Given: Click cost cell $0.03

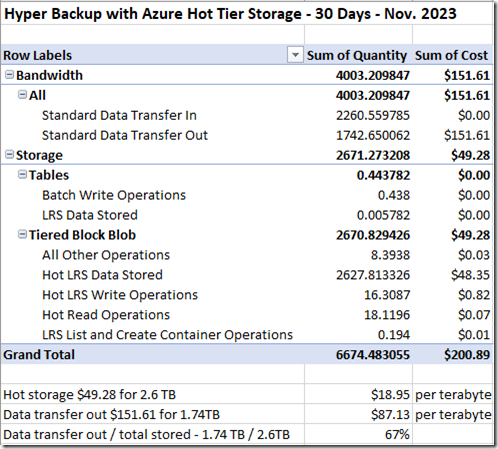Looking at the screenshot, I should pyautogui.click(x=474, y=255).
